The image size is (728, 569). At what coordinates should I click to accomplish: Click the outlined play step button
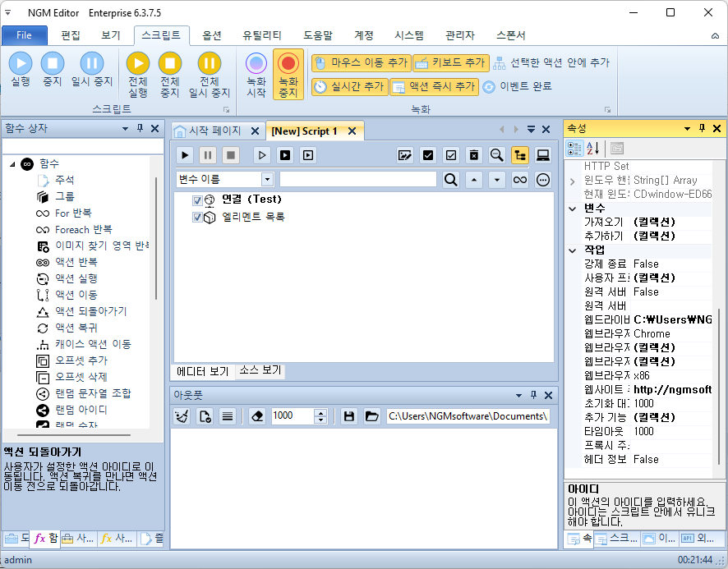click(262, 155)
